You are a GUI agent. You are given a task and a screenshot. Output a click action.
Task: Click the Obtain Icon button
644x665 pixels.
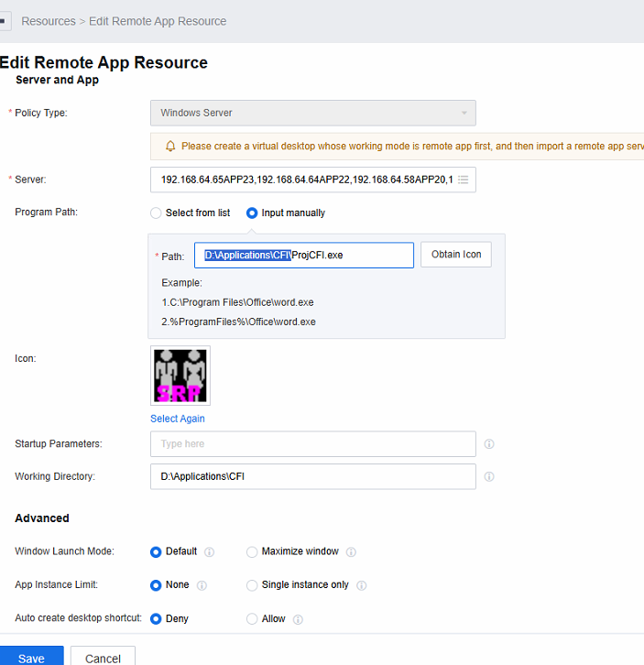coord(455,255)
